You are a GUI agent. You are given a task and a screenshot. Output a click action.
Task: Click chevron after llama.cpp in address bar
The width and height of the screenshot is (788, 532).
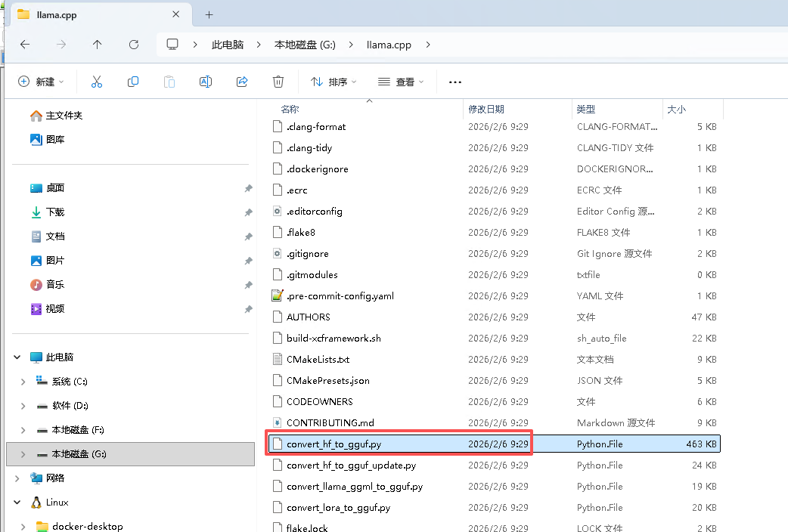tap(428, 45)
